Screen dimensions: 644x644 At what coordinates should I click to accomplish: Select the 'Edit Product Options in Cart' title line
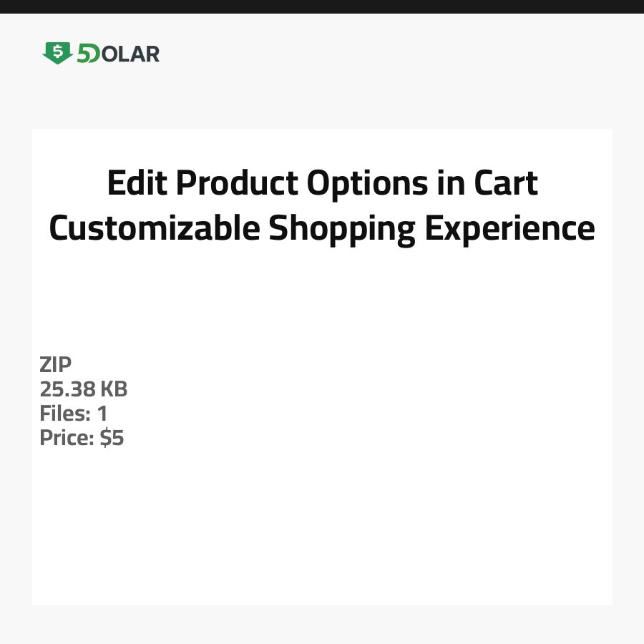pyautogui.click(x=322, y=184)
